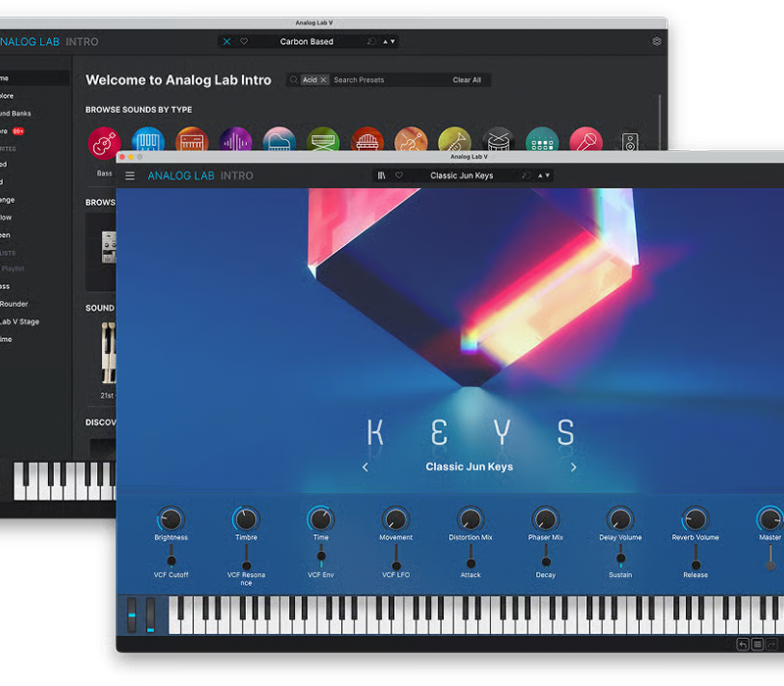Open the history list icon at bottom right
784x686 pixels.
(758, 645)
